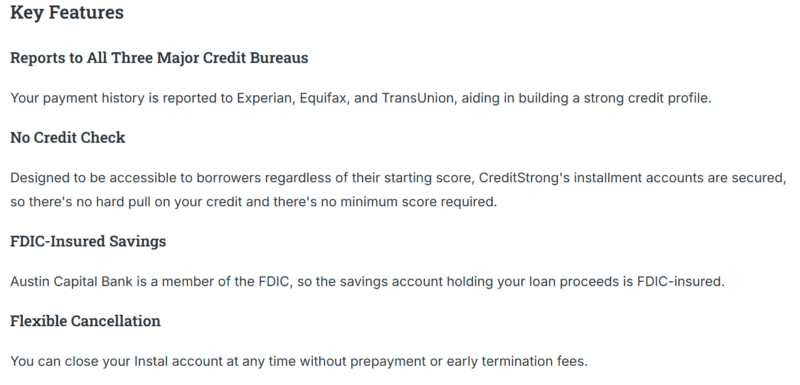The width and height of the screenshot is (800, 385).
Task: Click the No Credit Check heading
Action: point(68,138)
